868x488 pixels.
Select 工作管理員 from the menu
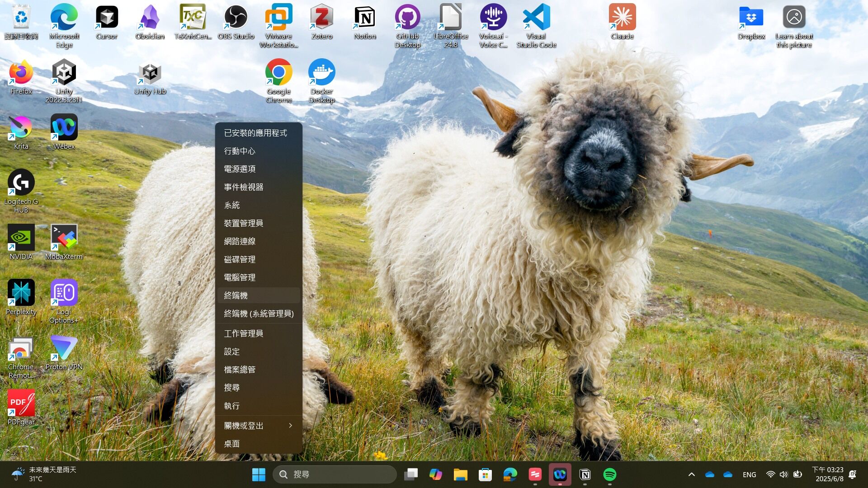pyautogui.click(x=243, y=333)
